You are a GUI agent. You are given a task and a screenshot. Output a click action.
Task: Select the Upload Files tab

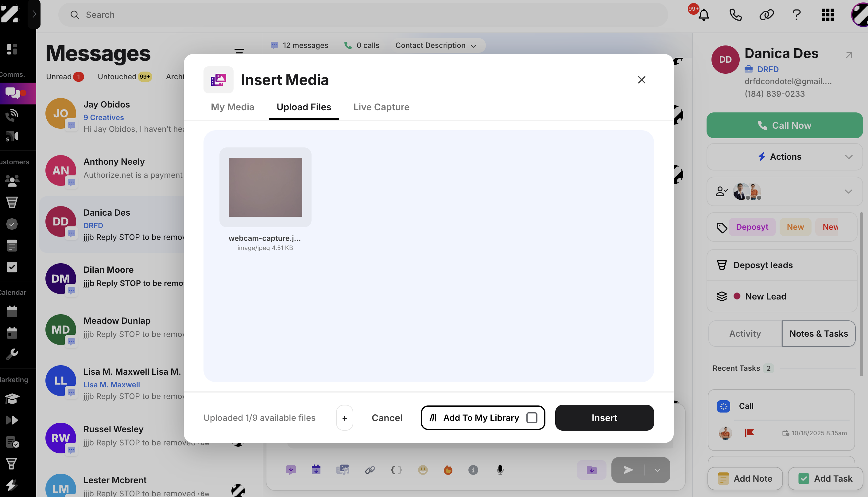304,107
